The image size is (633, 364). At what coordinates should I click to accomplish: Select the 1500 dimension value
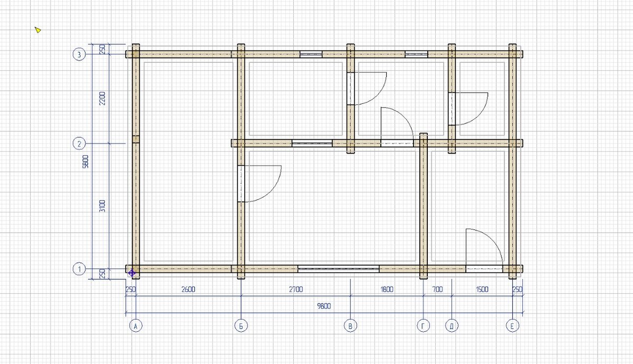click(482, 290)
